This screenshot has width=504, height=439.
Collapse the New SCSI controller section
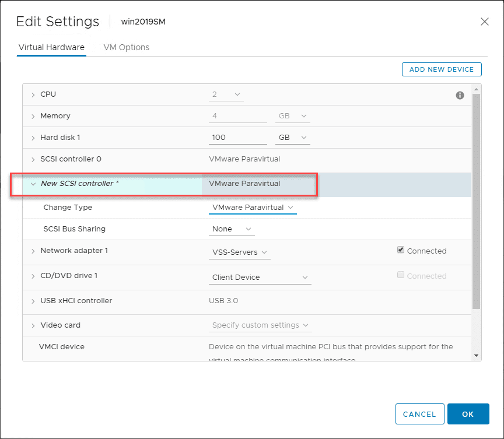pos(33,184)
